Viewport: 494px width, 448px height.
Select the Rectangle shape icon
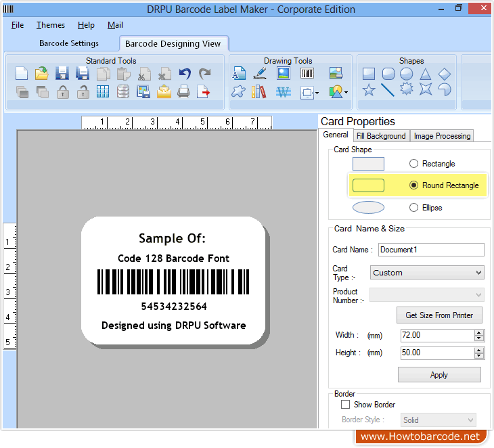pyautogui.click(x=369, y=74)
